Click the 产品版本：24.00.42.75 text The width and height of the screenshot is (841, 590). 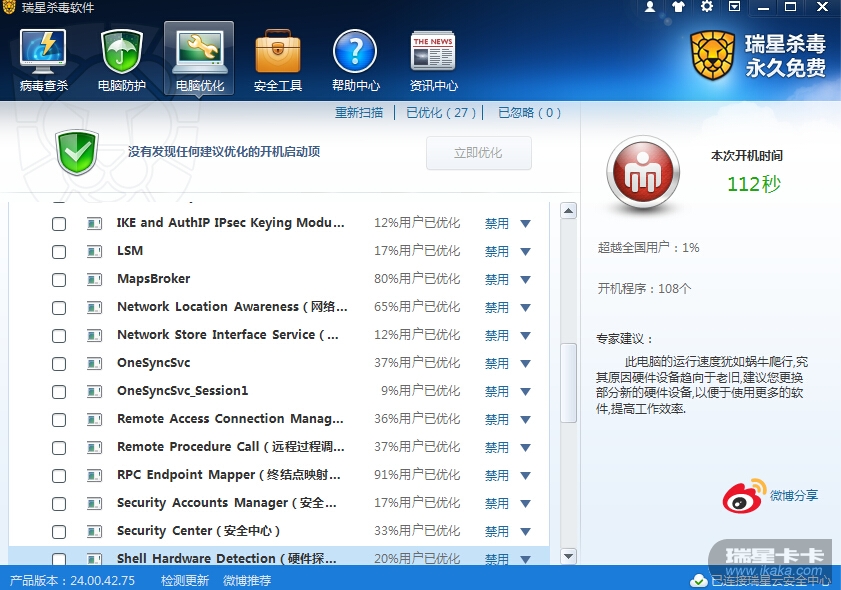pyautogui.click(x=72, y=580)
